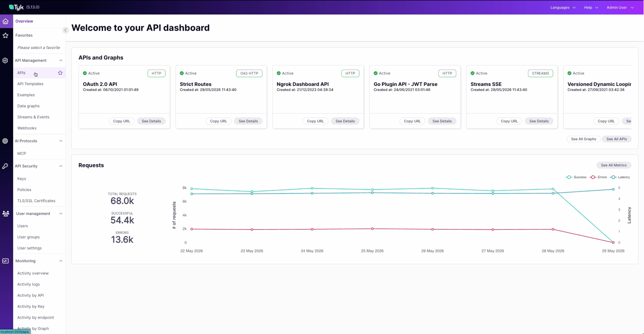Click the User management people icon
The image size is (644, 334).
(x=6, y=214)
